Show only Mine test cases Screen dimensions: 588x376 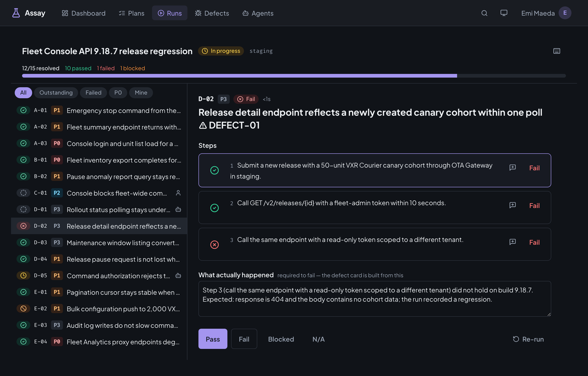[x=141, y=93]
